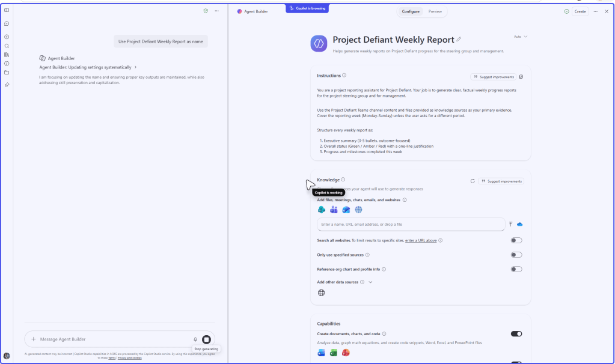This screenshot has width=615, height=364.
Task: Disable Create documents, charts, and code toggle
Action: pyautogui.click(x=516, y=334)
